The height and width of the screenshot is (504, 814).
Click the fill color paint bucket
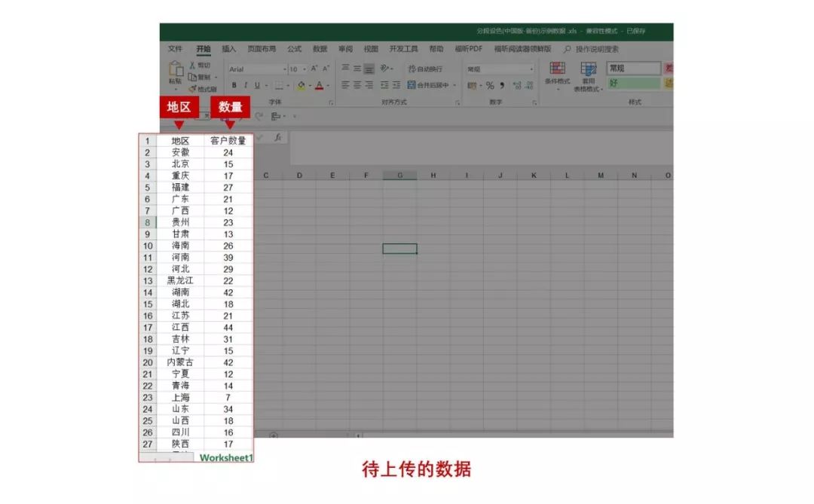(x=301, y=85)
